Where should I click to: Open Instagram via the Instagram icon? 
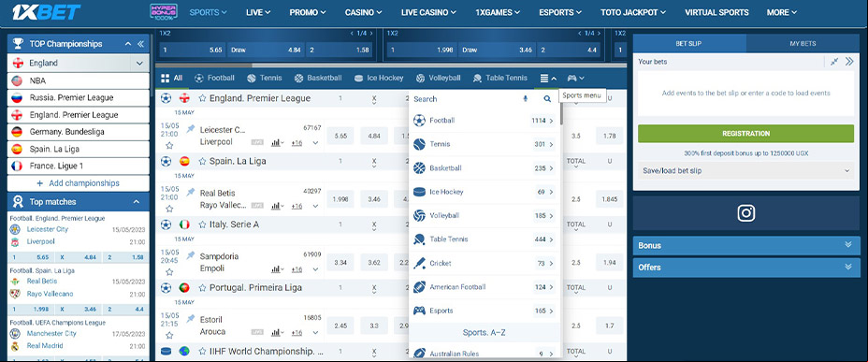tap(746, 213)
